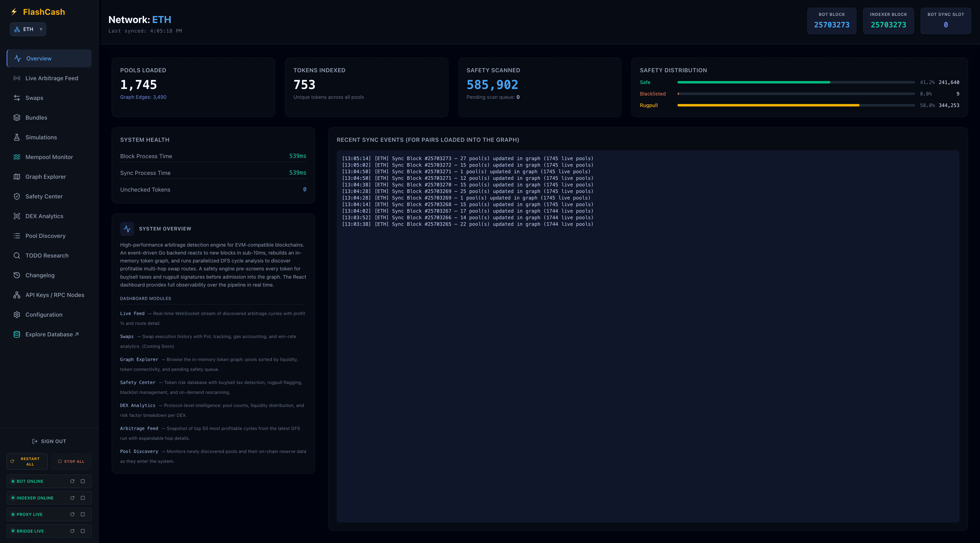Go to Live Arbitrage Feed page
Image resolution: width=980 pixels, height=543 pixels.
tap(49, 78)
